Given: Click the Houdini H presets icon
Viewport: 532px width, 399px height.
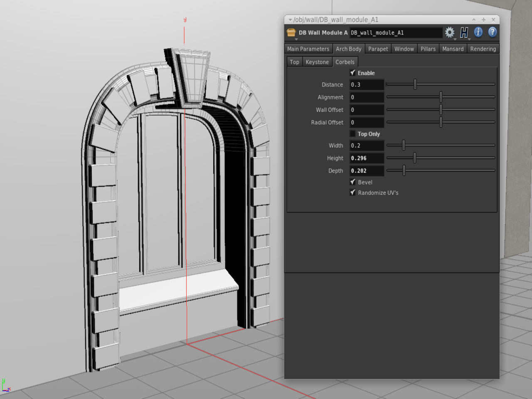Looking at the screenshot, I should click(x=464, y=32).
